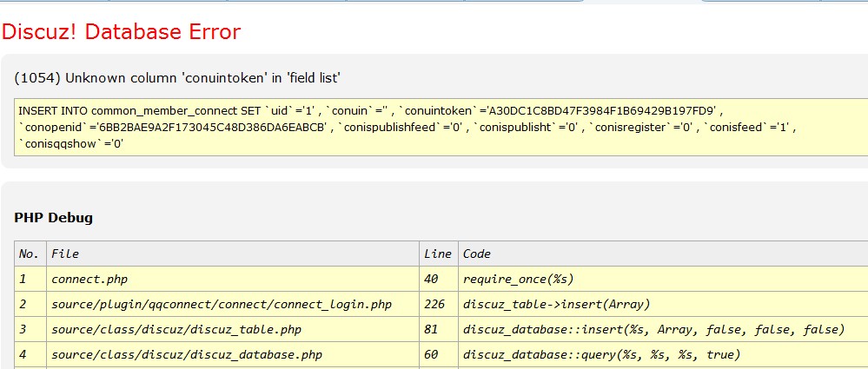Click the discuz_database::query code cell

tap(602, 354)
